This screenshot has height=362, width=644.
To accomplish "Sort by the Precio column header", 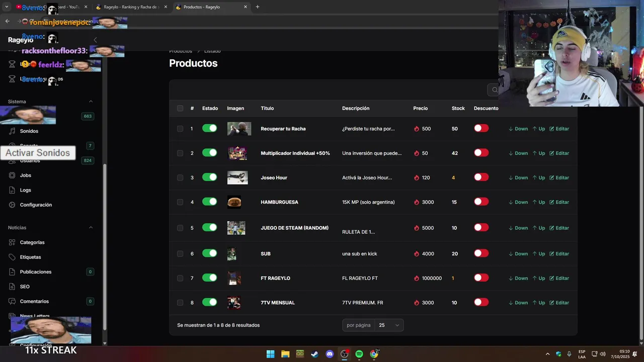I will coord(421,108).
